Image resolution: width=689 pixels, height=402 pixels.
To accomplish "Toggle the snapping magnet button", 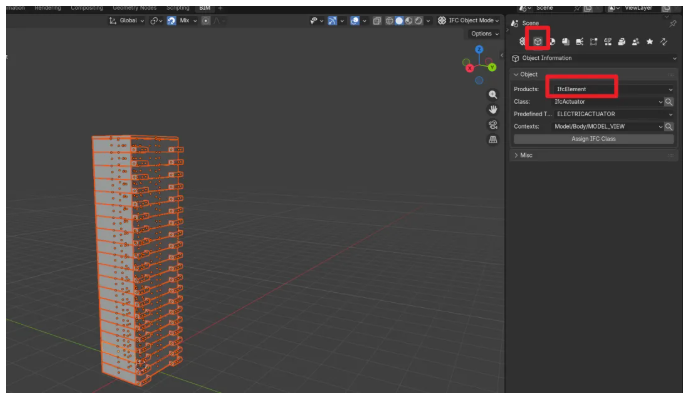I will [171, 21].
